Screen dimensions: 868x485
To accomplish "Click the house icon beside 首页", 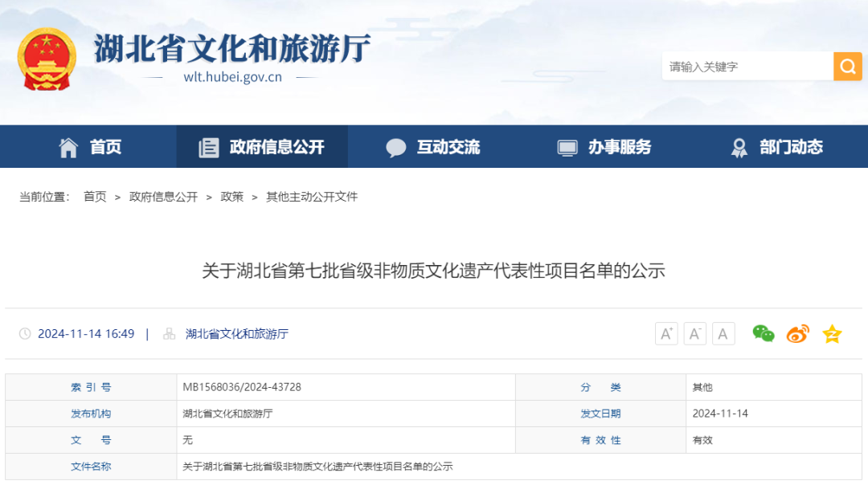I will coord(69,147).
